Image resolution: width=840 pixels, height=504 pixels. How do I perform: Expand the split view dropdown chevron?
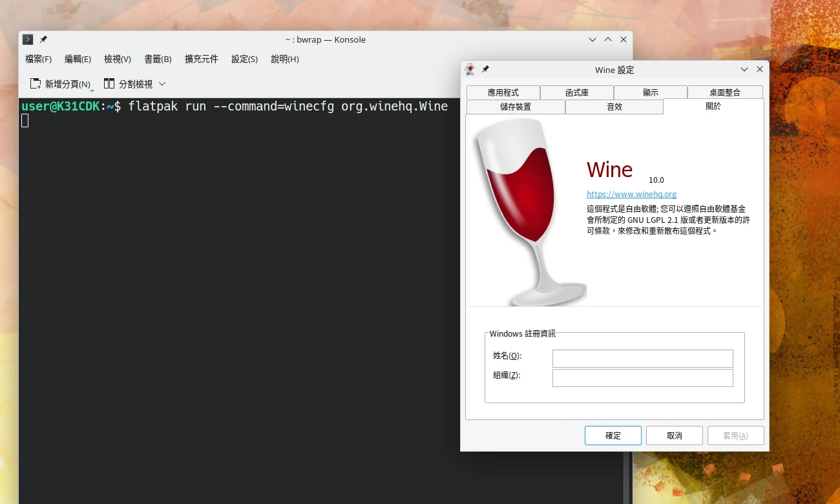pyautogui.click(x=162, y=84)
